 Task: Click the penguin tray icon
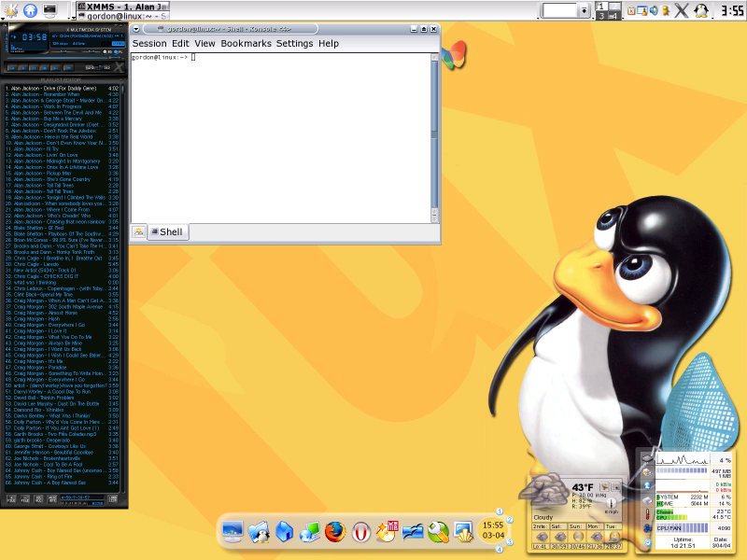[x=701, y=10]
